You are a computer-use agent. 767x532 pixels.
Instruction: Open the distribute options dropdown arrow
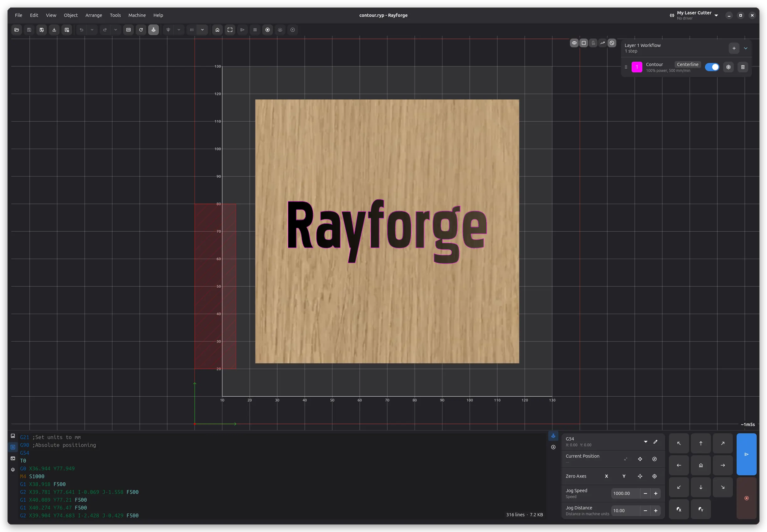[x=202, y=30]
